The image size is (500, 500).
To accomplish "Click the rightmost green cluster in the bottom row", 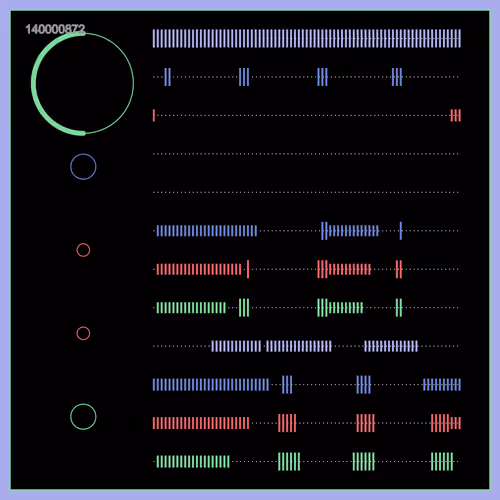I will point(442,462).
